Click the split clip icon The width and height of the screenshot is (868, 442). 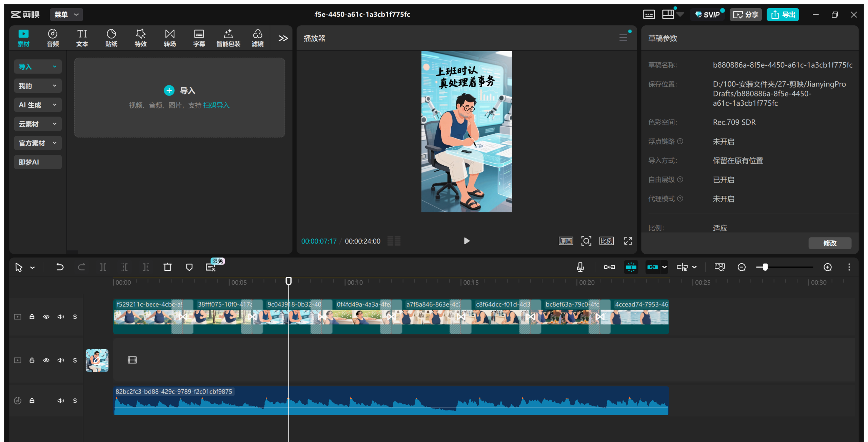click(x=103, y=267)
